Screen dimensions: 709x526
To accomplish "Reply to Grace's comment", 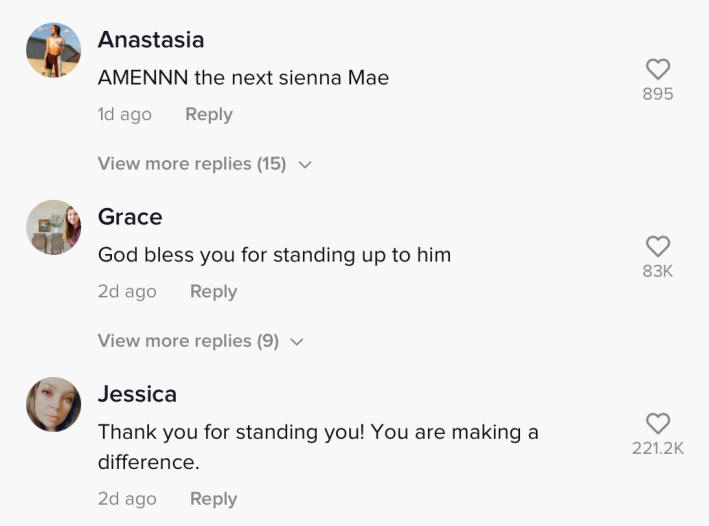I will (213, 292).
